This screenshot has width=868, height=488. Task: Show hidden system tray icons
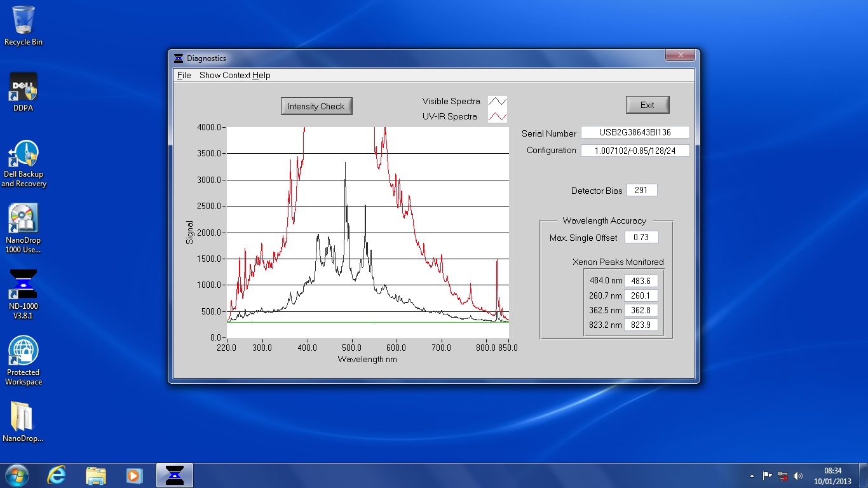click(x=752, y=475)
